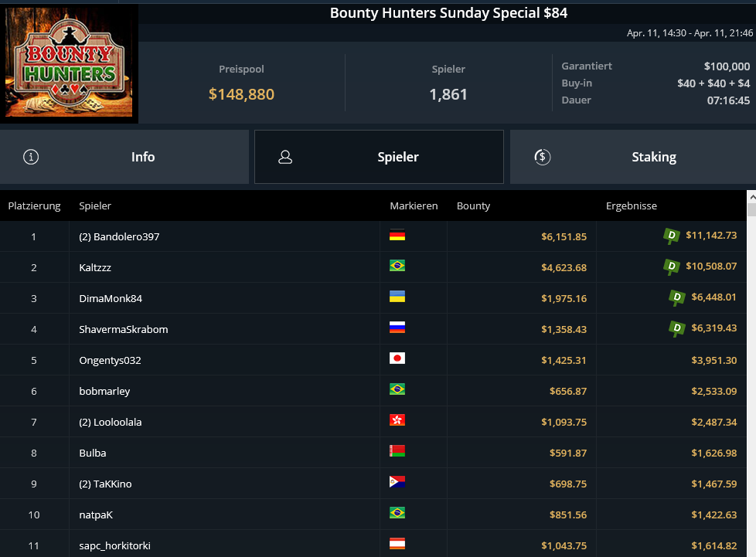Click the player list scrollbar thumb
The width and height of the screenshot is (756, 557).
pos(751,210)
